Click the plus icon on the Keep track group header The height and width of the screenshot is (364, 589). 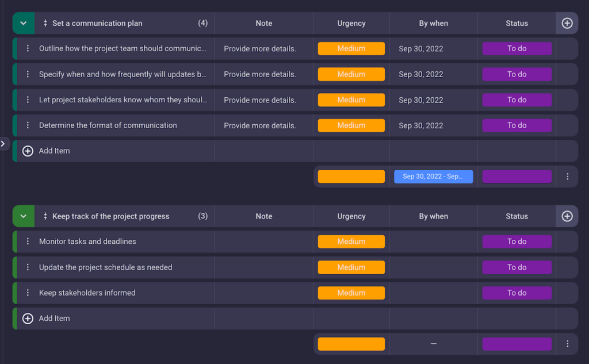(x=567, y=216)
